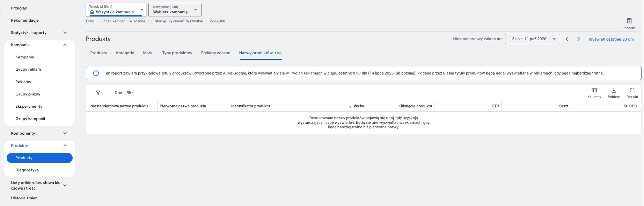Go to previous date range arrow
The width and height of the screenshot is (644, 206).
[567, 39]
